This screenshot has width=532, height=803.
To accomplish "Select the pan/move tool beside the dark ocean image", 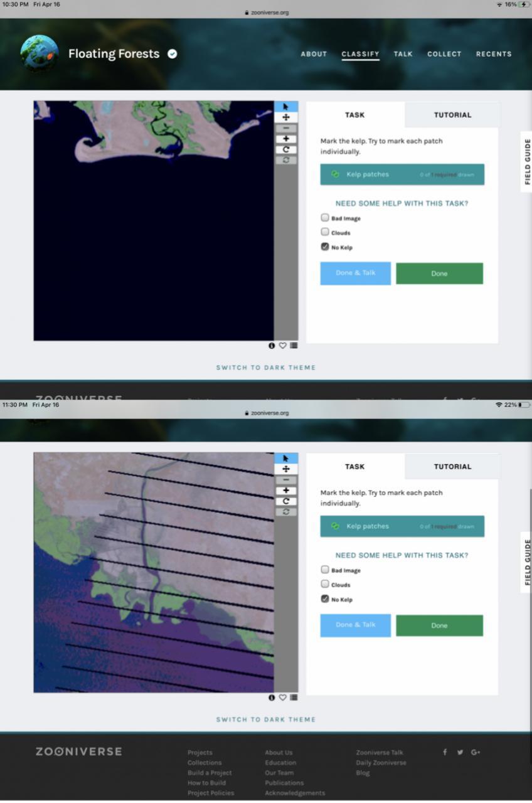I will pos(286,117).
